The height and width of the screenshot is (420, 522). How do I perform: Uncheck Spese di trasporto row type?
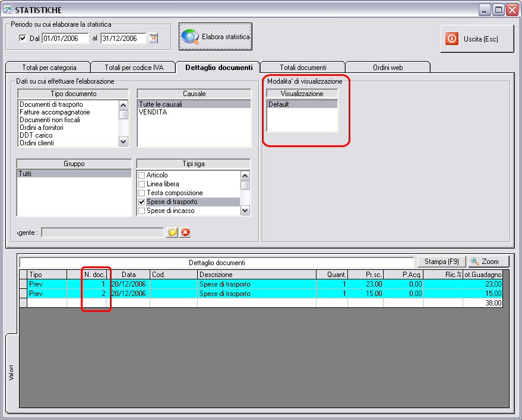142,202
